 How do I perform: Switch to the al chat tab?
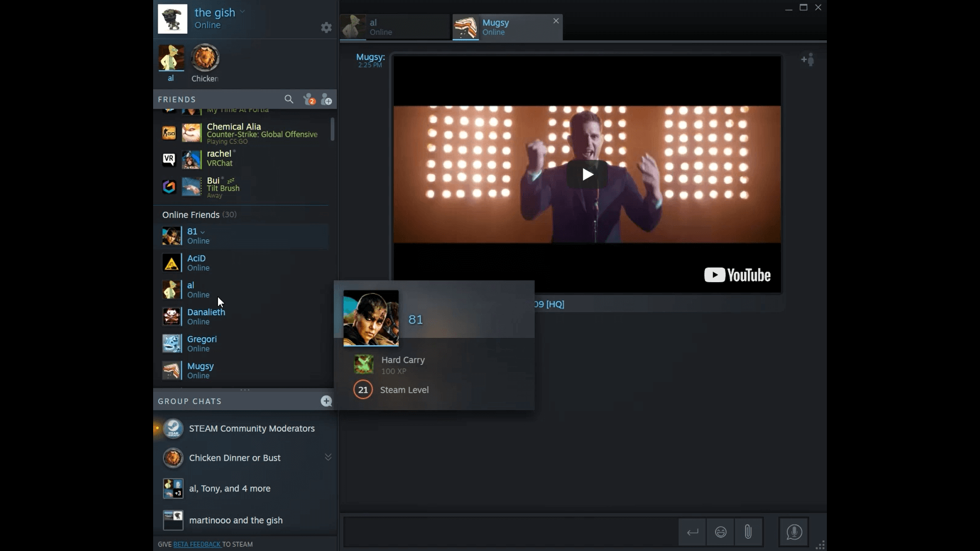(395, 27)
